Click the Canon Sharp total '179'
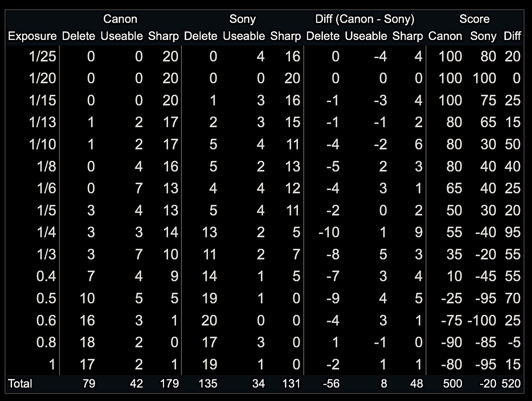Image resolution: width=532 pixels, height=401 pixels. point(170,383)
